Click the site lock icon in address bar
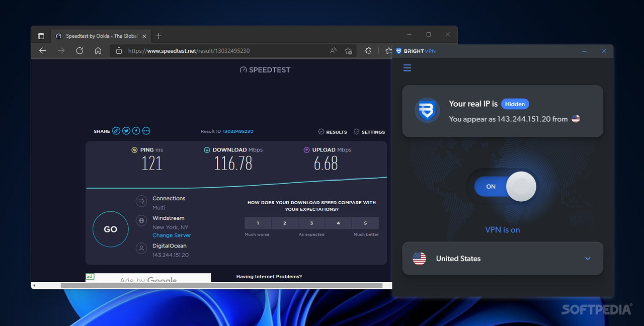644x326 pixels. (x=119, y=51)
